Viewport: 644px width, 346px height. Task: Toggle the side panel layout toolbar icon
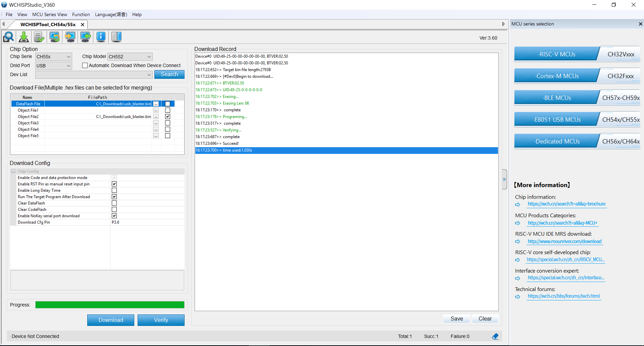pos(116,37)
